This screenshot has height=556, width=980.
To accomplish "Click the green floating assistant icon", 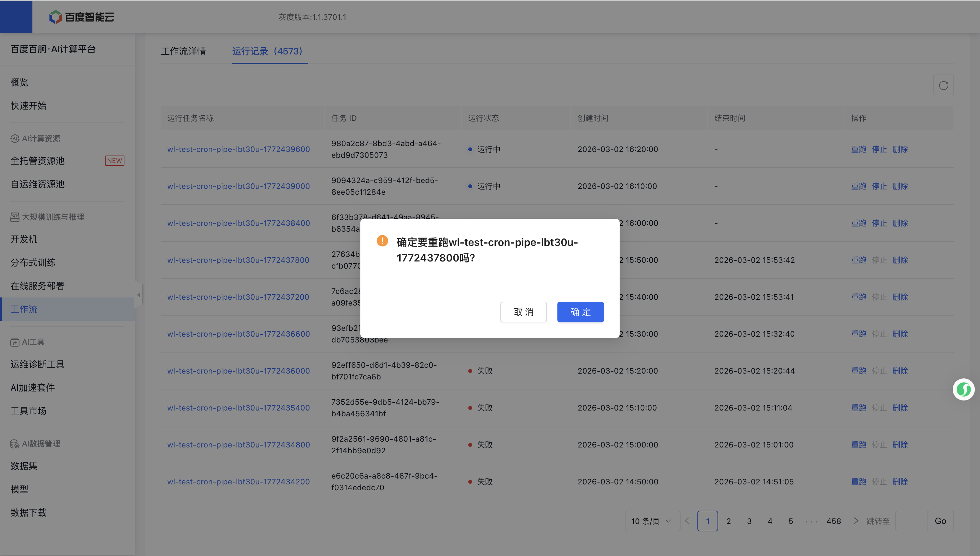I will coord(963,389).
